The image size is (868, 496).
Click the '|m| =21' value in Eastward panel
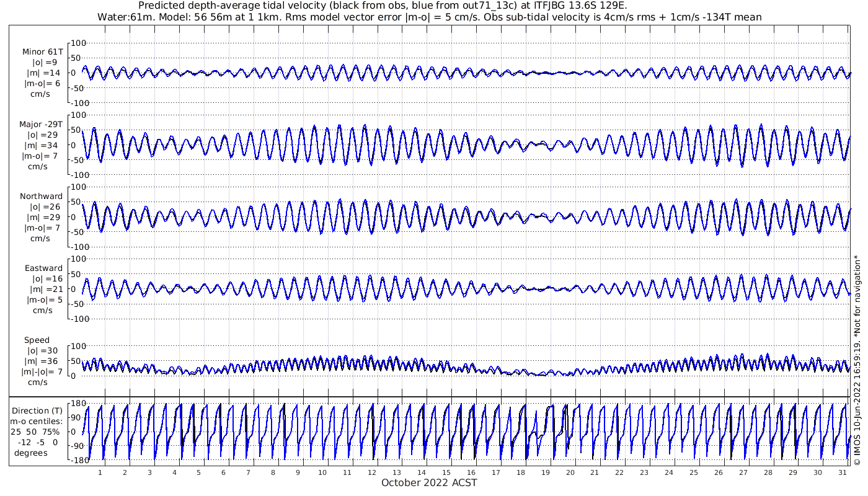point(47,289)
